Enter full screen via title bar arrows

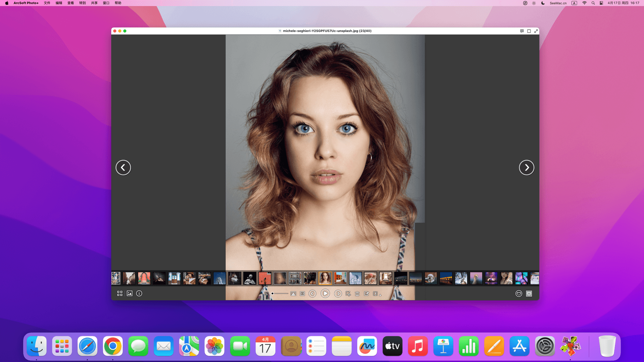click(x=536, y=31)
